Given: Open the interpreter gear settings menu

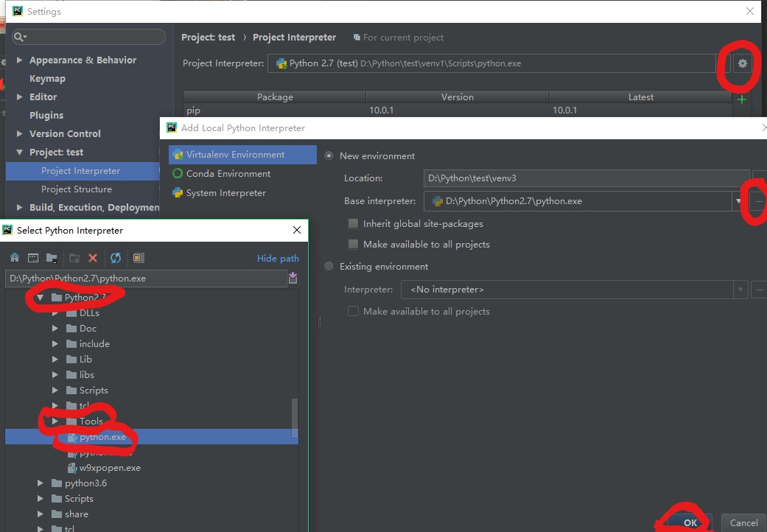Looking at the screenshot, I should pos(743,63).
